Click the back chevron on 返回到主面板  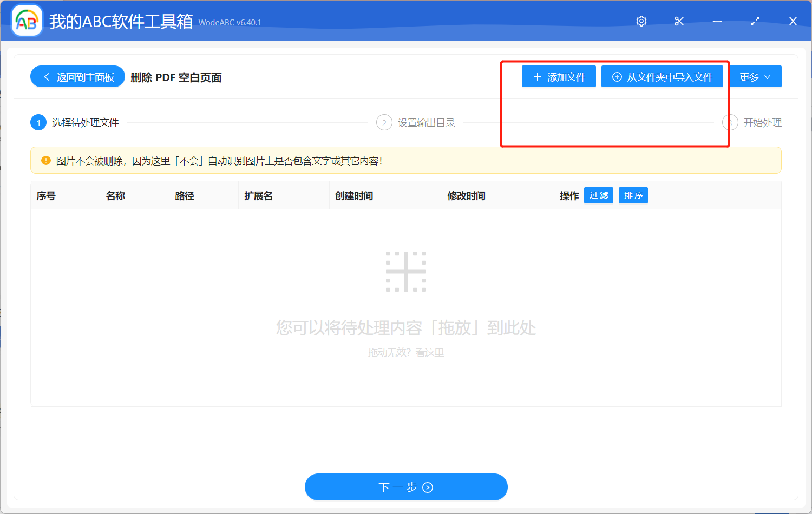point(45,76)
